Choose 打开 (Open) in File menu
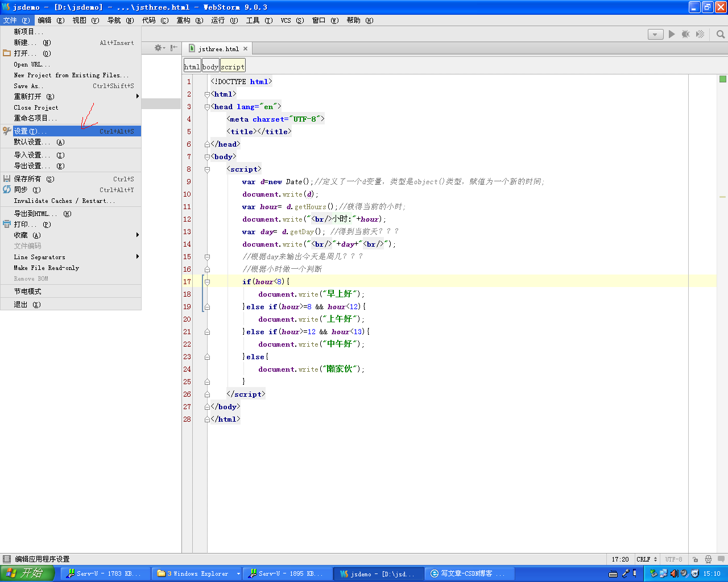 71,53
